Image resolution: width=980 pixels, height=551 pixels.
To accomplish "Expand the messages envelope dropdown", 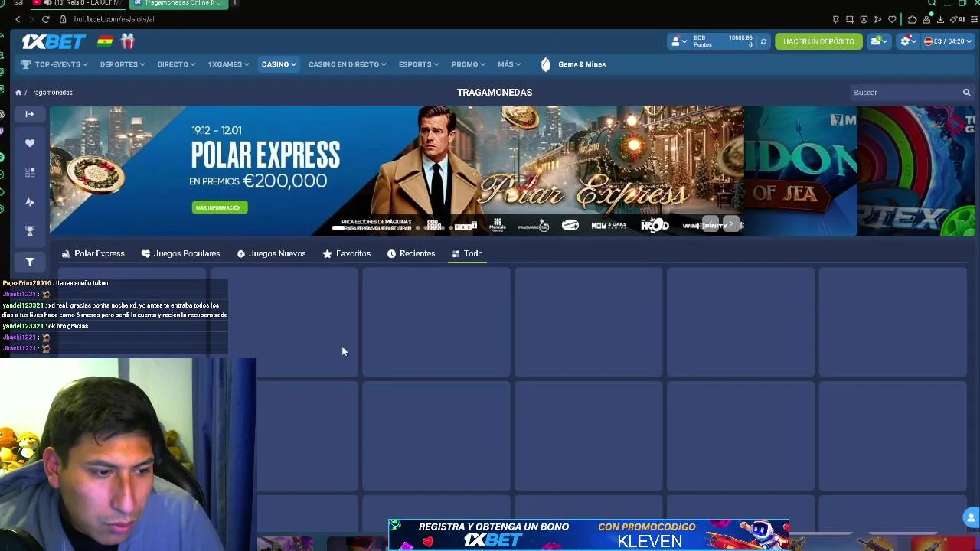I will click(879, 41).
